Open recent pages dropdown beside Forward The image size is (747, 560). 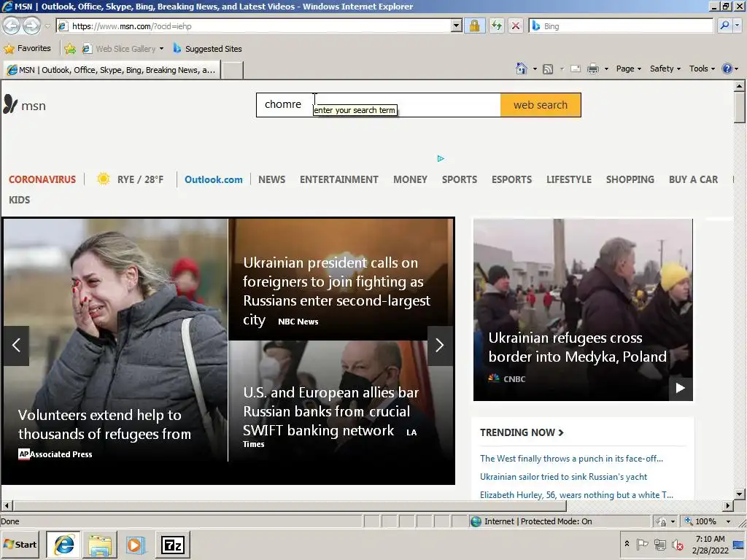tap(47, 26)
